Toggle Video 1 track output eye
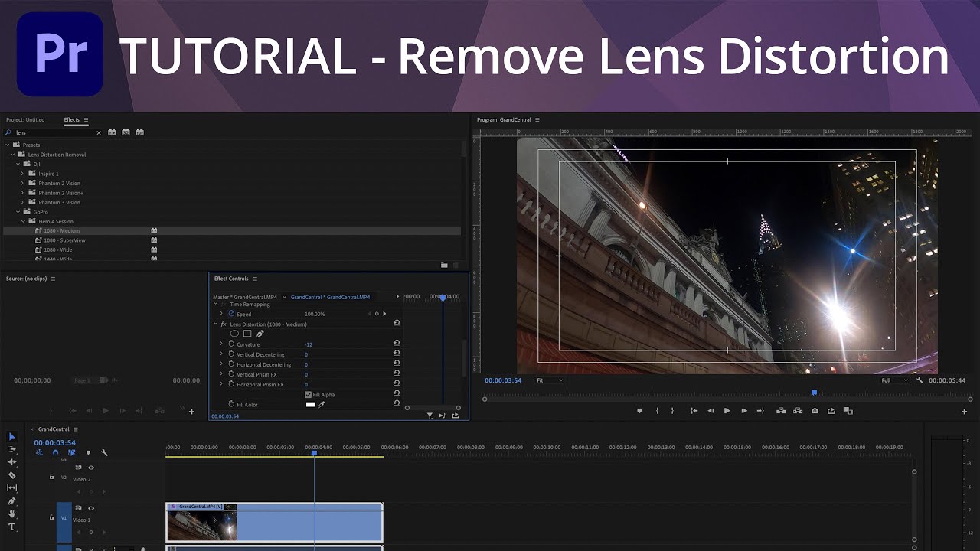This screenshot has height=551, width=980. pos(91,508)
